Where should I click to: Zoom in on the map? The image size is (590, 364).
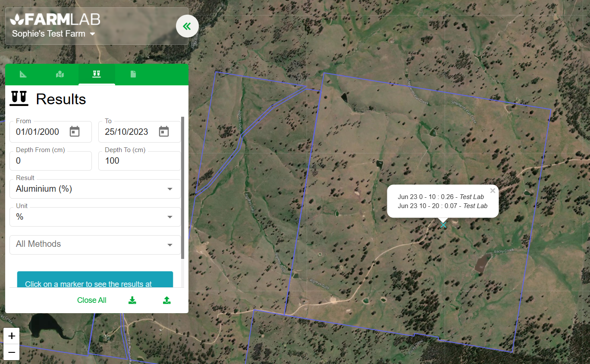coord(12,336)
